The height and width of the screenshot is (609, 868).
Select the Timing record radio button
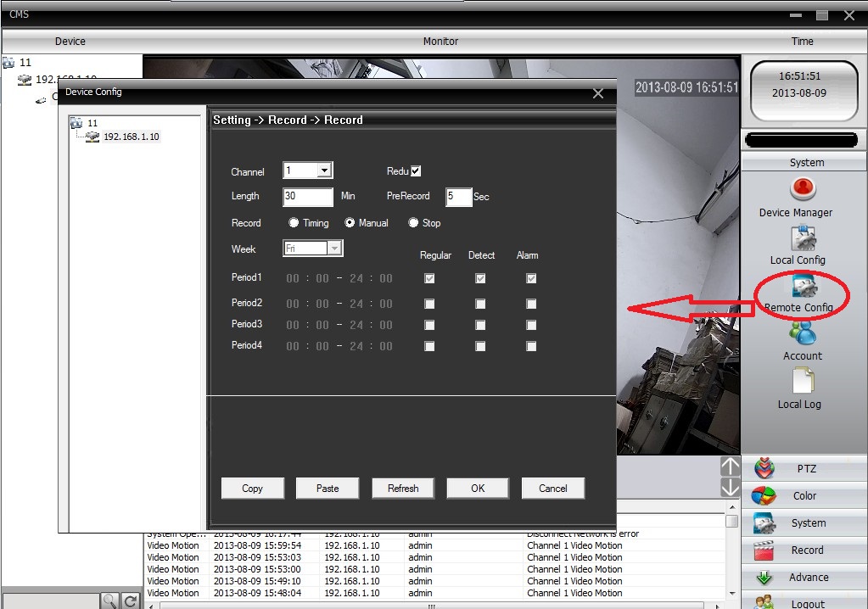(294, 223)
